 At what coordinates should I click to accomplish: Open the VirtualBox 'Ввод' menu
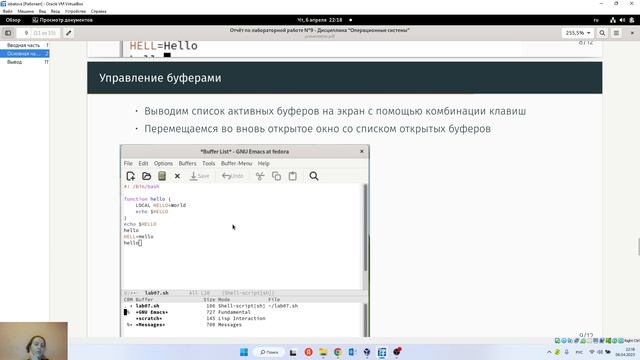tap(55, 11)
